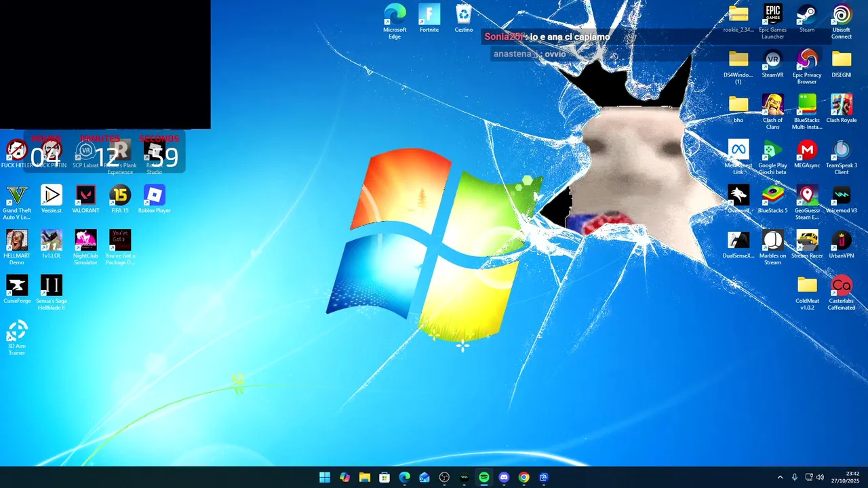This screenshot has width=868, height=488.
Task: Open the Epic Privacy Browser shortcut
Action: (x=807, y=66)
